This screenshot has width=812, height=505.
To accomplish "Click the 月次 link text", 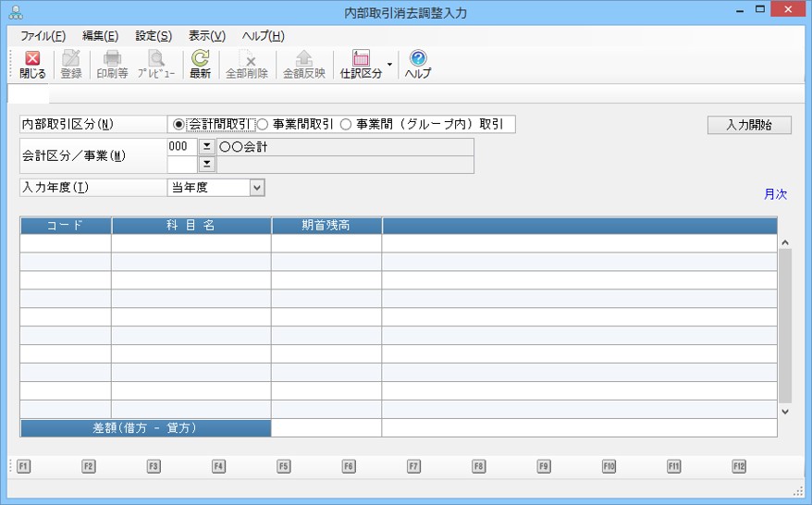I will (x=775, y=194).
